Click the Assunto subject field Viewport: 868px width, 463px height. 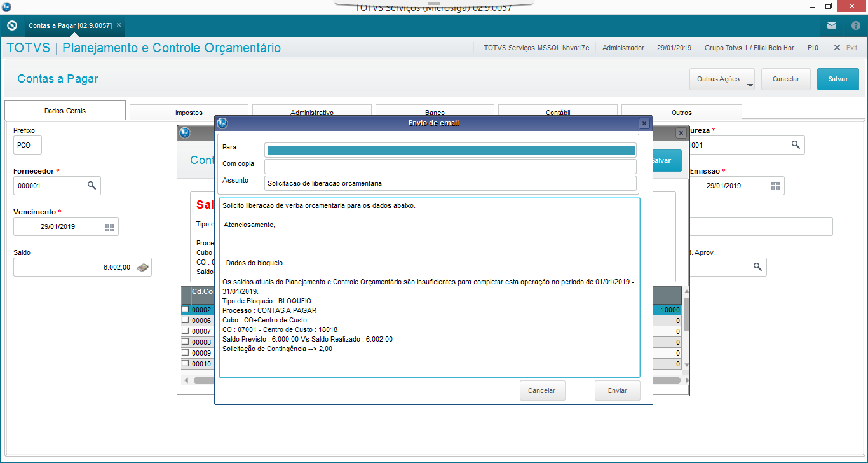click(451, 183)
